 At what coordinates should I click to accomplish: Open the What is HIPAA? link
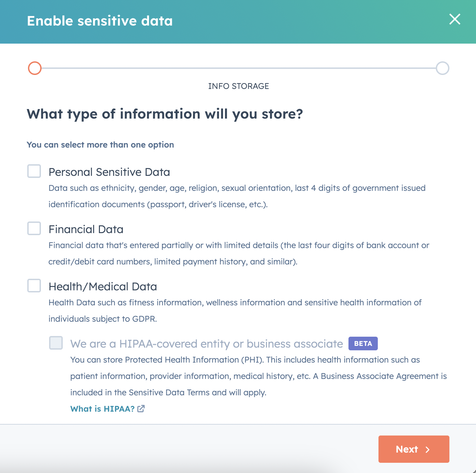pos(102,408)
